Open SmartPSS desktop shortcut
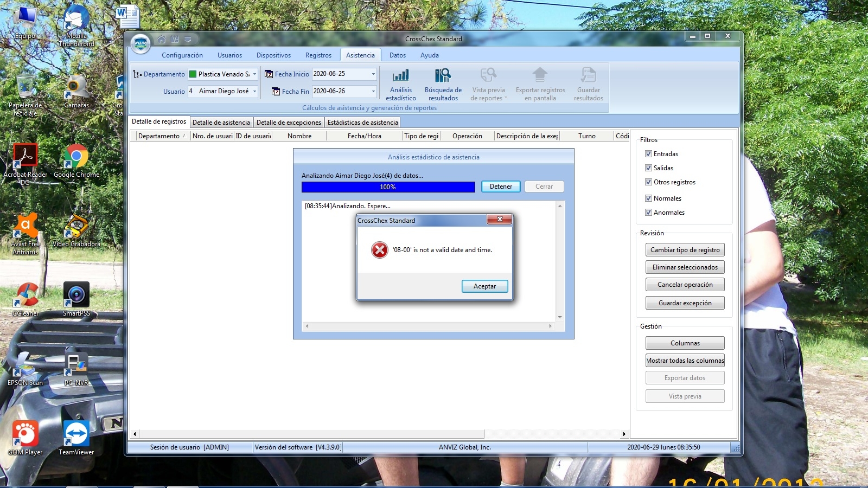Viewport: 868px width, 488px height. click(76, 299)
